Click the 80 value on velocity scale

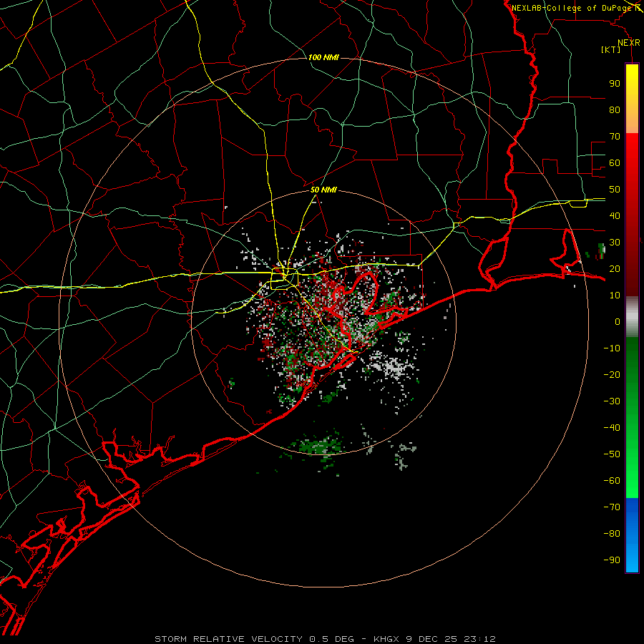tap(615, 109)
